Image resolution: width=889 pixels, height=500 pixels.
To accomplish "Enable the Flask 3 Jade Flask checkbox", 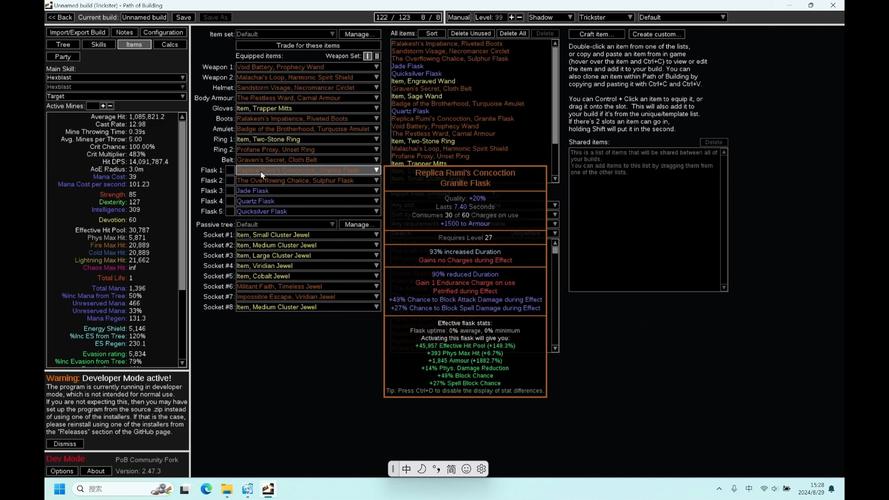I will 229,190.
